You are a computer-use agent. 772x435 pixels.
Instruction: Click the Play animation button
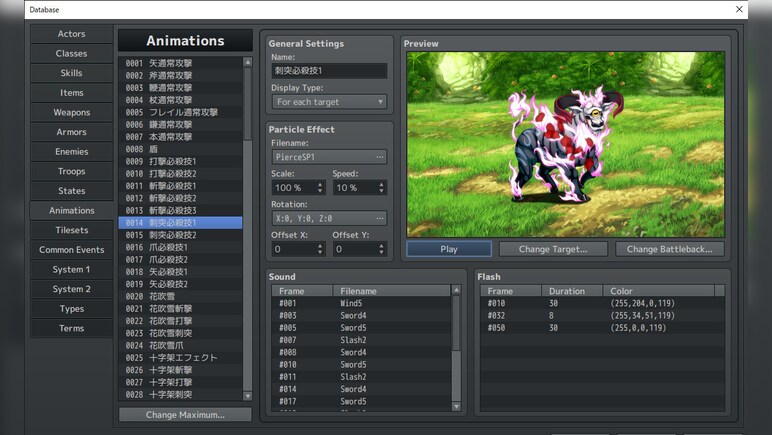[x=449, y=249]
